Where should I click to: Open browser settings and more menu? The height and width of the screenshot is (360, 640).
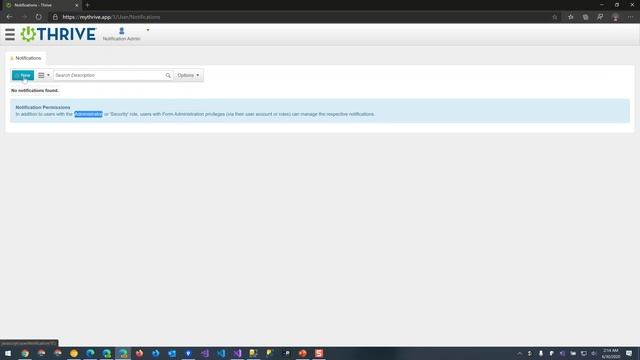coord(631,17)
